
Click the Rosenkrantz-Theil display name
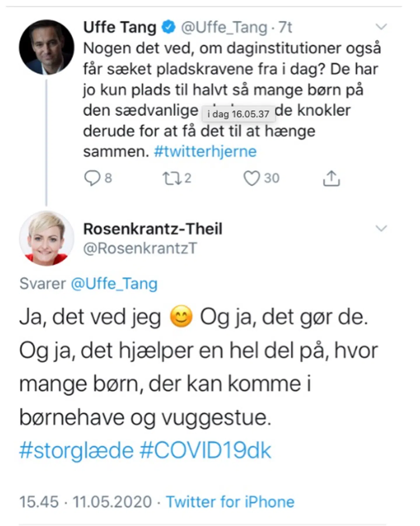[x=153, y=229]
